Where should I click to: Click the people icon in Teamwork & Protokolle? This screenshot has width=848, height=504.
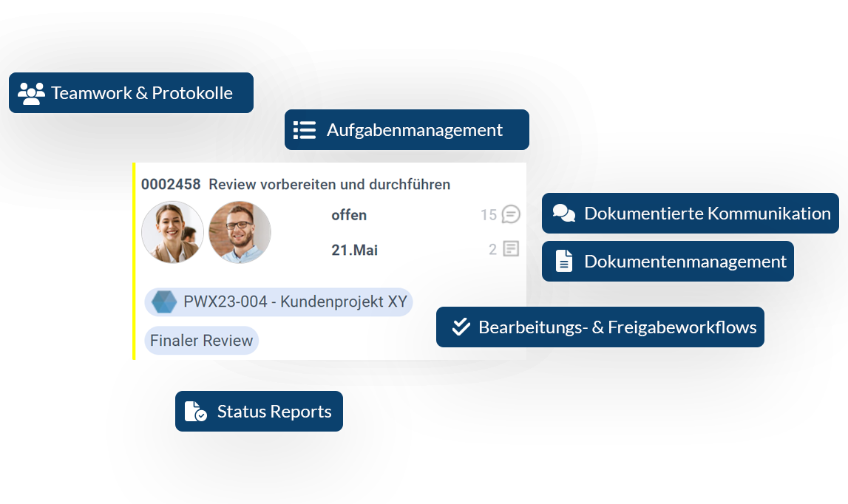pos(31,93)
